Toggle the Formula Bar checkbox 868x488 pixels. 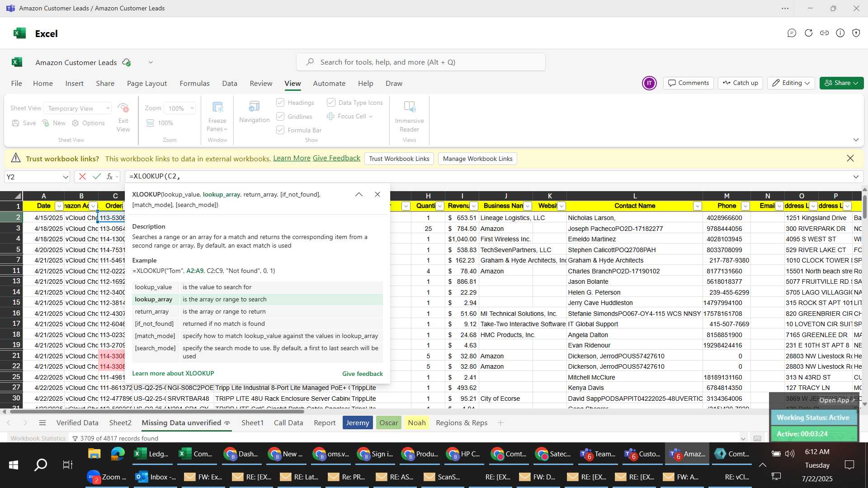280,130
